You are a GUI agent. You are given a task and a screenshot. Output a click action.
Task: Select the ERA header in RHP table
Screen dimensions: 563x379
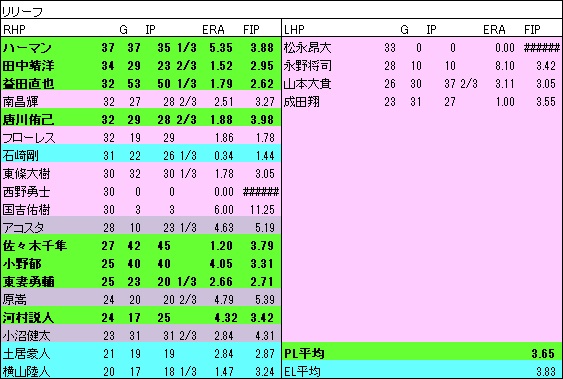coord(213,29)
